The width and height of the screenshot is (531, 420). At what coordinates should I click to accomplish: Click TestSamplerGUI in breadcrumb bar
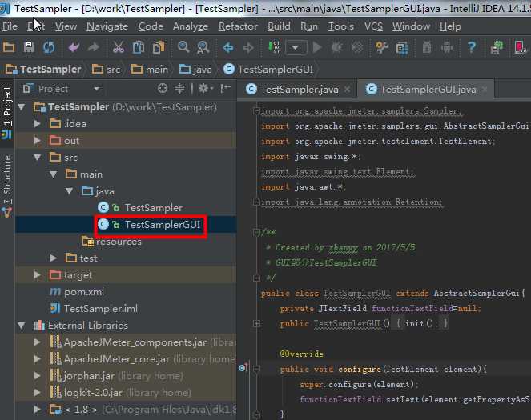268,70
